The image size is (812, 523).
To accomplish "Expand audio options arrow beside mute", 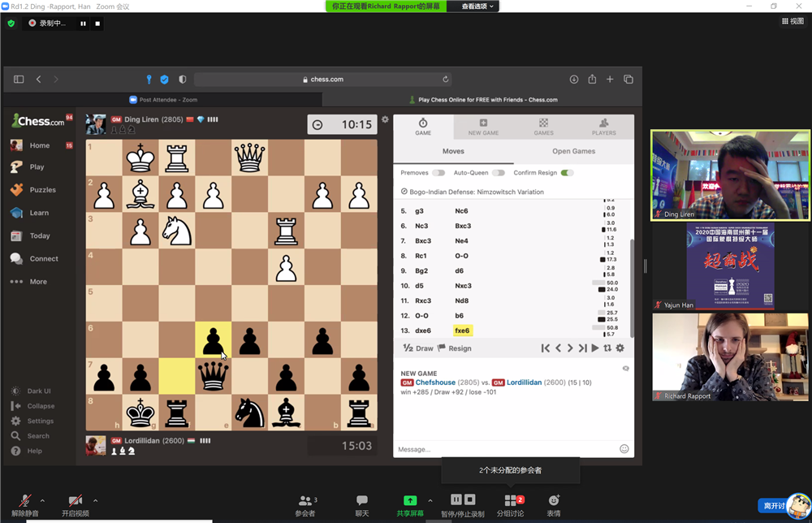I will (x=42, y=501).
